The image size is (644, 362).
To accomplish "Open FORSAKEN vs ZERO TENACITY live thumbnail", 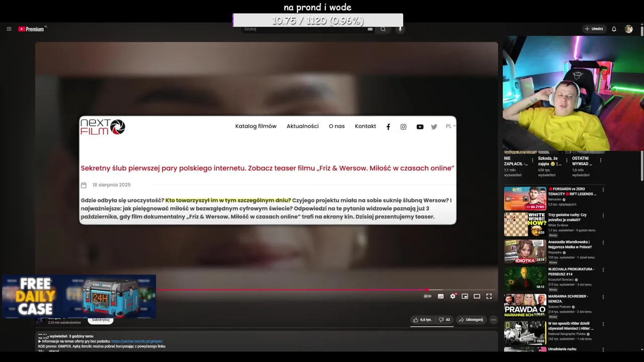I will (x=525, y=198).
